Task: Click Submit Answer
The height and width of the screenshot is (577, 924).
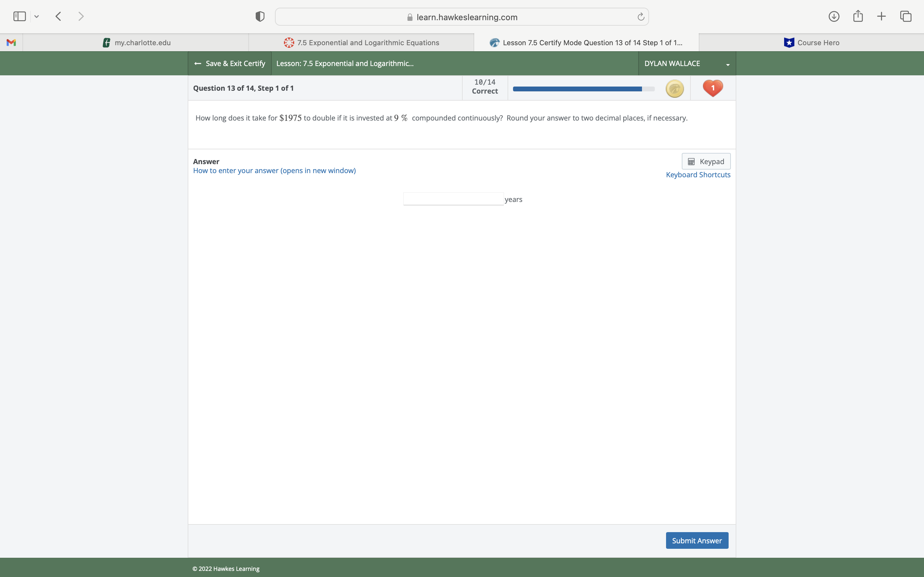Action: [697, 540]
